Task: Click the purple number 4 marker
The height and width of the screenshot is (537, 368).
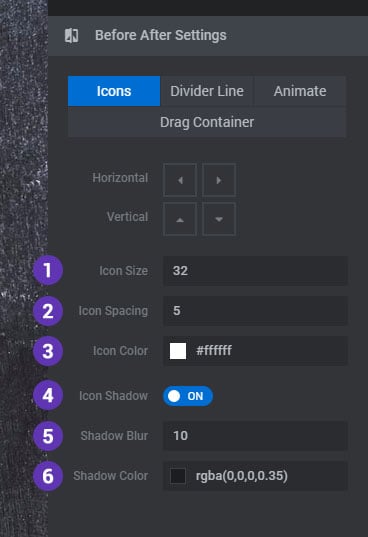Action: click(48, 395)
